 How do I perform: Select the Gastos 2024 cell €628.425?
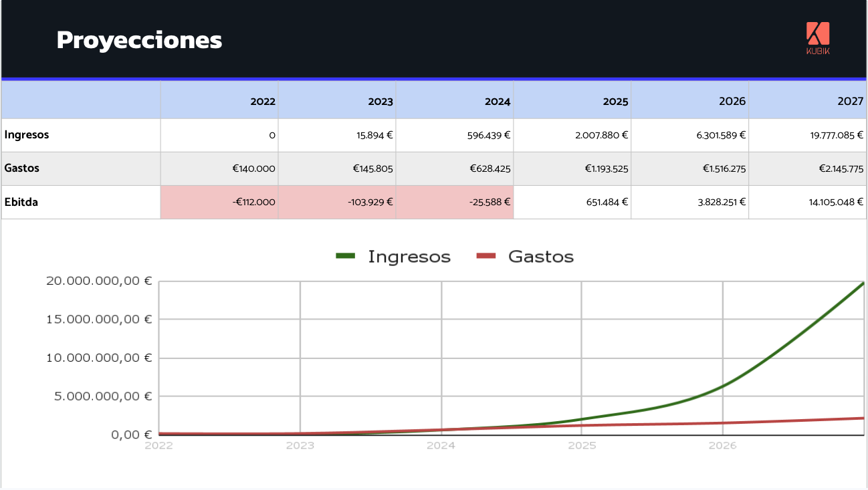[490, 168]
